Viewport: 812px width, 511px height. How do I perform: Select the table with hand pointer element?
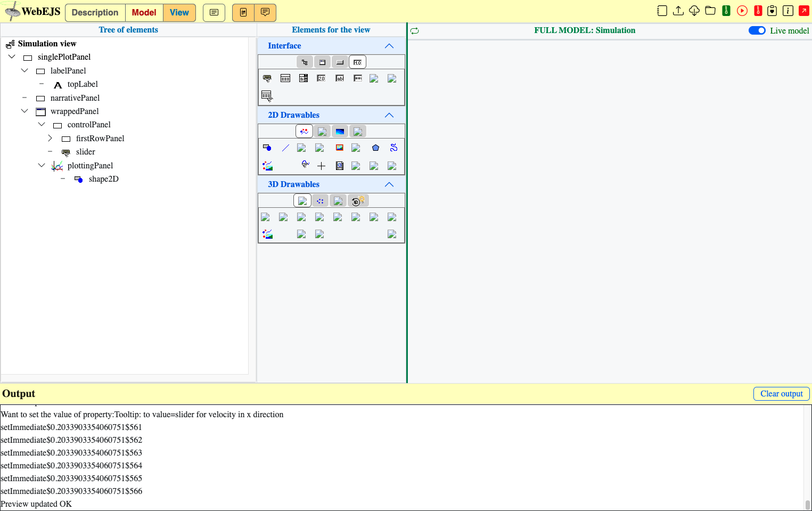click(267, 96)
